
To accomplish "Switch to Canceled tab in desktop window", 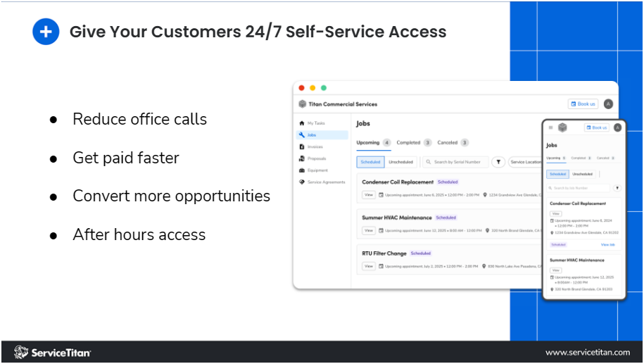I will tap(453, 142).
